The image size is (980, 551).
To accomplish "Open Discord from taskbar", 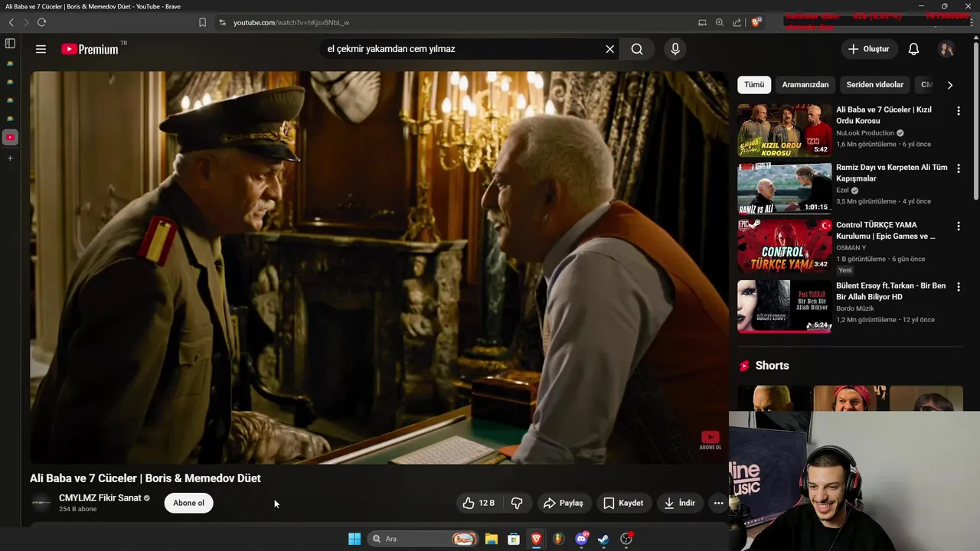I will tap(581, 539).
